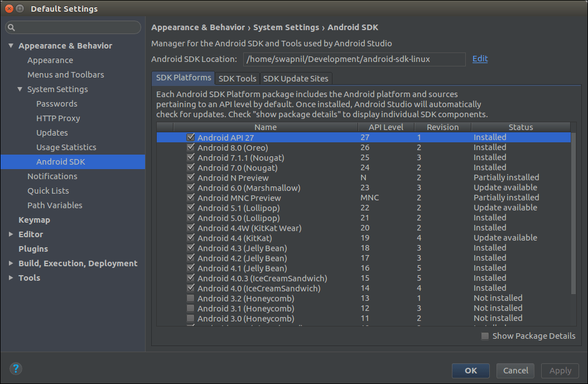The width and height of the screenshot is (588, 384).
Task: Check Android 3.2 (Honeycomb)
Action: pyautogui.click(x=191, y=298)
